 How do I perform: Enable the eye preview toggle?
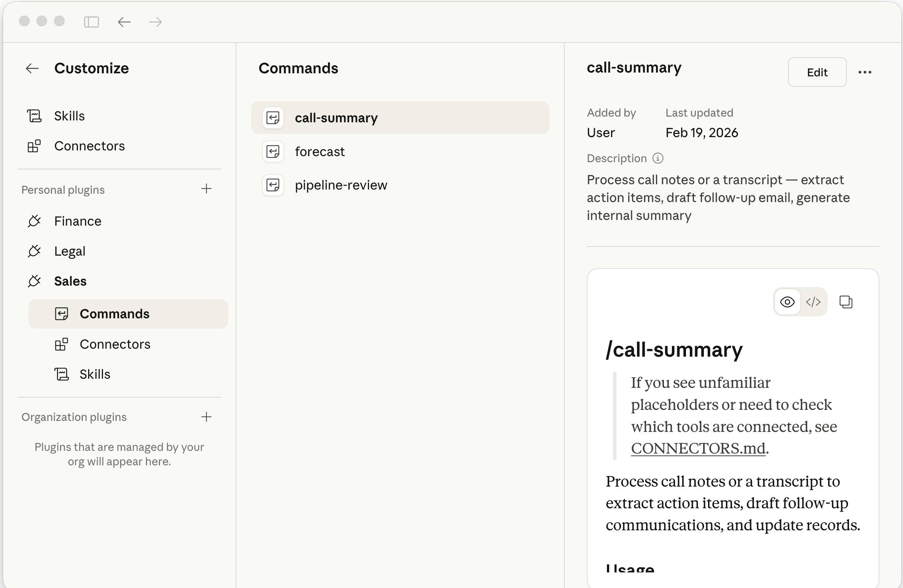(x=787, y=302)
